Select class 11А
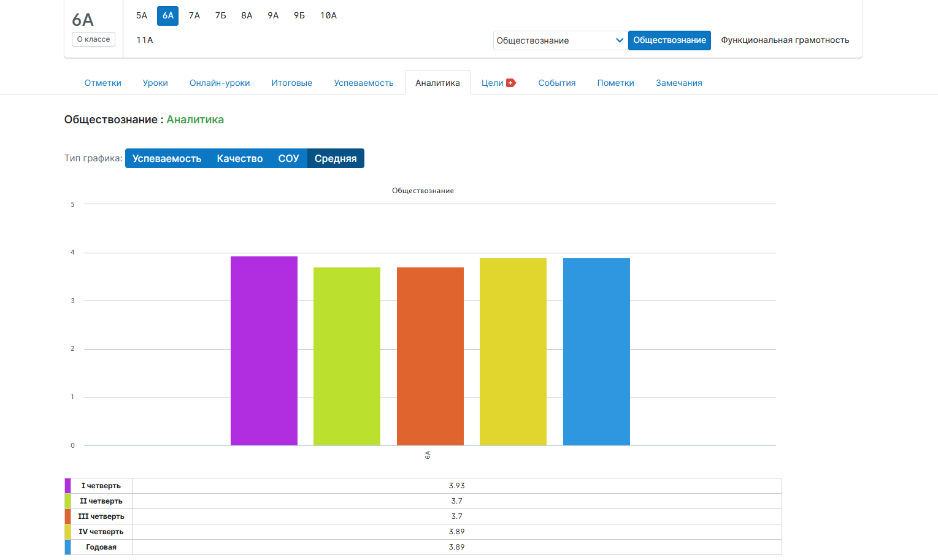The width and height of the screenshot is (938, 560). pos(145,40)
